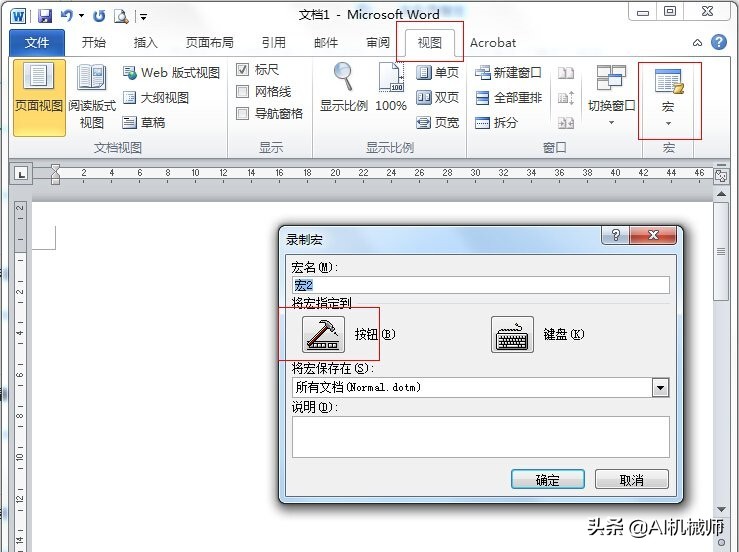Screen dimensions: 739x552
Task: Click the synchronous scrolling icon
Action: coord(566,98)
